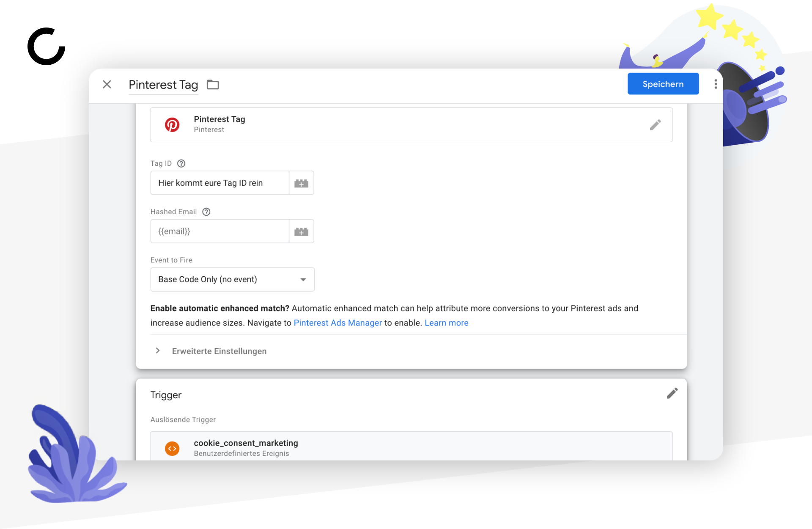
Task: Open the three-dot more options menu
Action: click(716, 84)
